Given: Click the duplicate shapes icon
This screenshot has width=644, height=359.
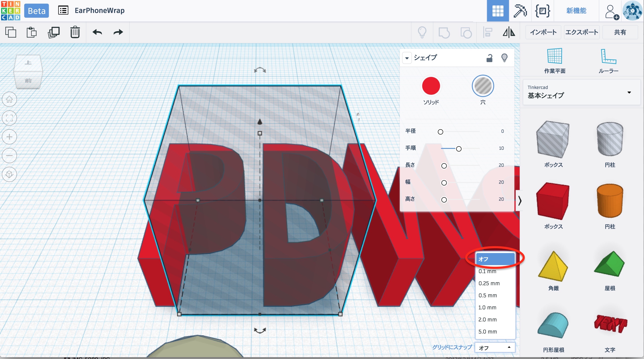Looking at the screenshot, I should (53, 32).
